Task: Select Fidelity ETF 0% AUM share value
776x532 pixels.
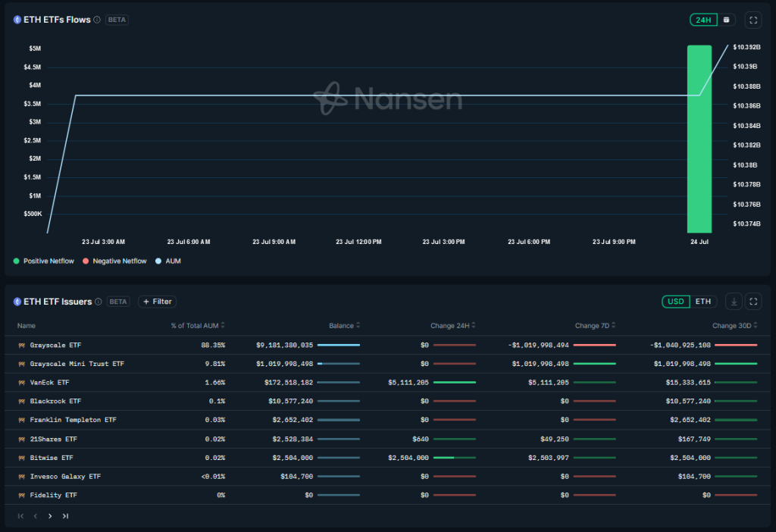Action: tap(221, 496)
